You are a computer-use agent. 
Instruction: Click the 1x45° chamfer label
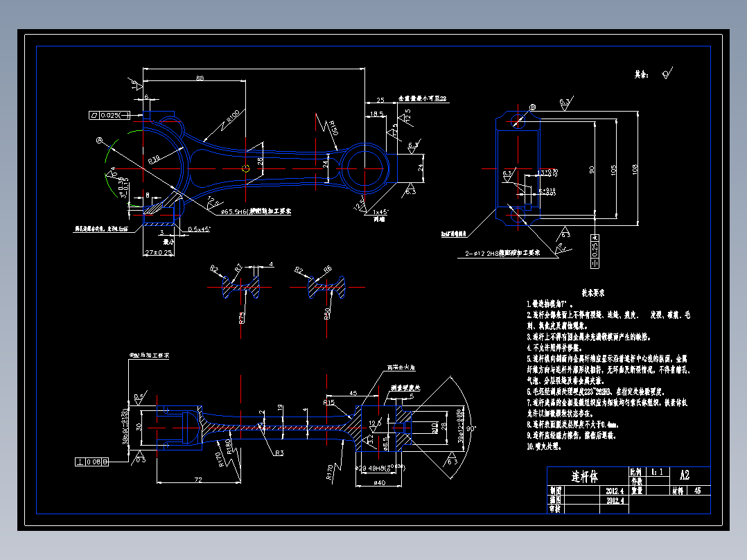click(x=380, y=212)
